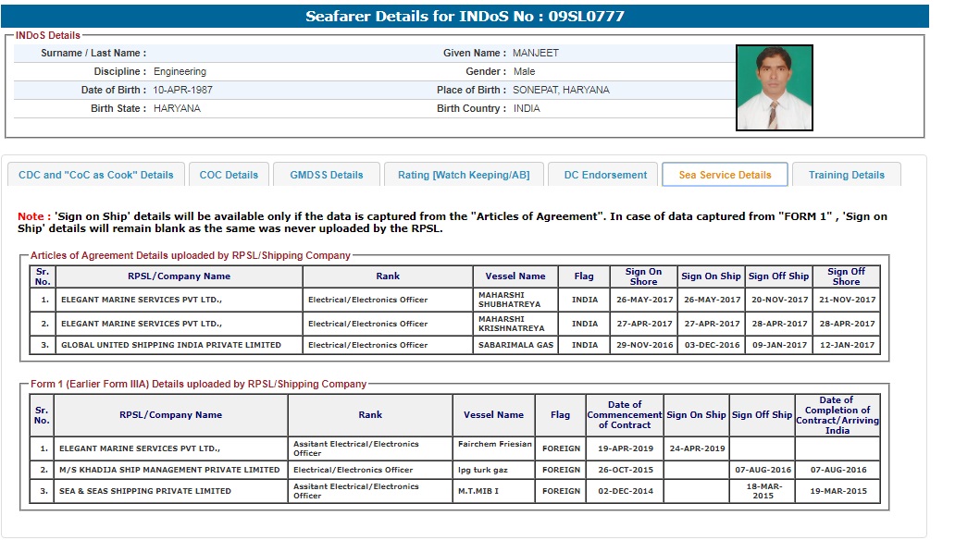Select the Rating [Watch Keeping/AB] tab
The height and width of the screenshot is (540, 980).
point(464,175)
